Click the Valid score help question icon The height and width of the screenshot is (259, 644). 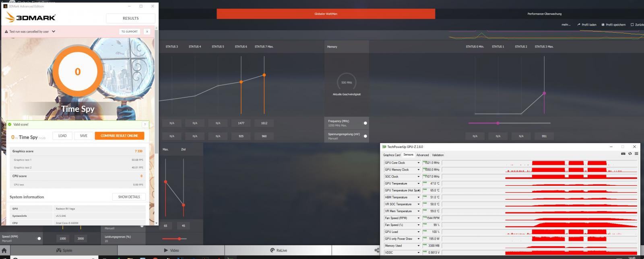pyautogui.click(x=145, y=124)
